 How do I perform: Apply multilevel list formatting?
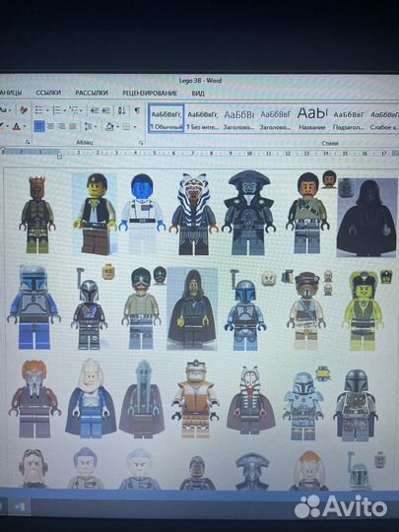(73, 110)
